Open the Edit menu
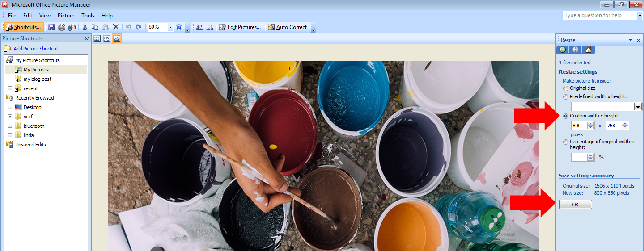Screen dimensions: 644x251 click(x=28, y=16)
